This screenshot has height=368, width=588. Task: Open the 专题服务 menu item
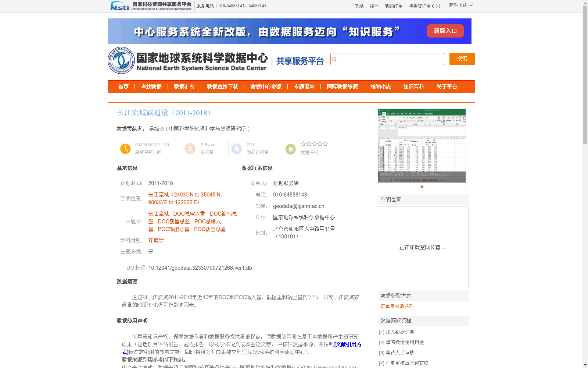coord(304,87)
